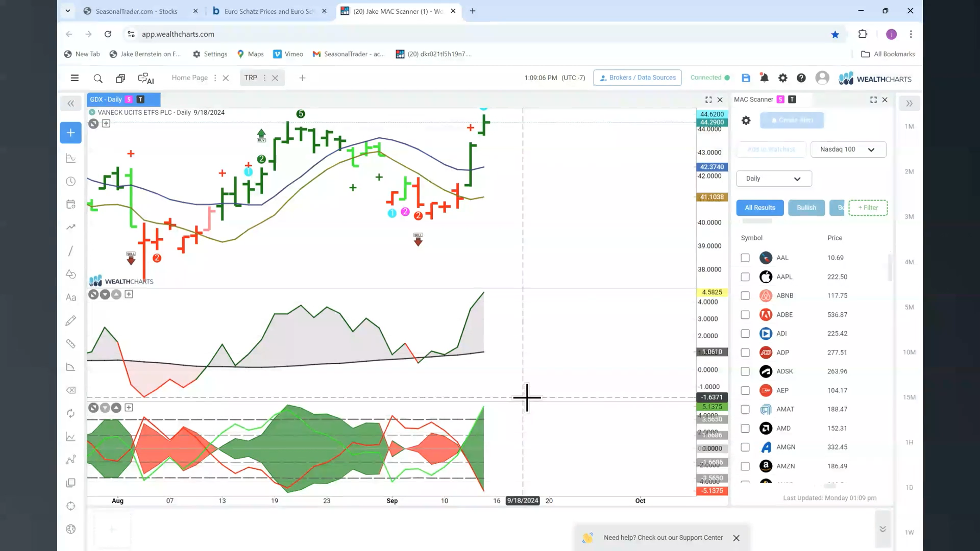980x551 pixels.
Task: Expand the middle indicator pane plus box
Action: 129,294
